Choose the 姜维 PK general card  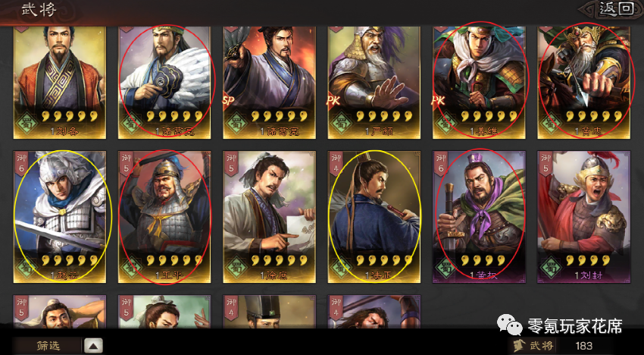(479, 83)
